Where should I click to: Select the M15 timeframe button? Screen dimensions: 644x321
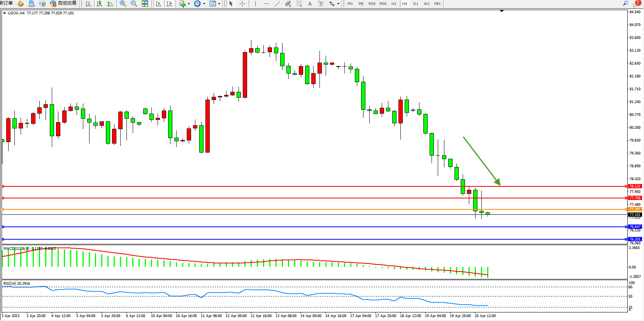pyautogui.click(x=372, y=4)
